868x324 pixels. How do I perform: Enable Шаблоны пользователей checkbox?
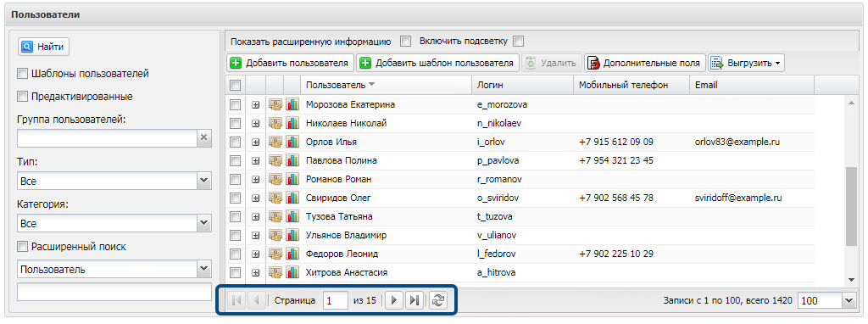(23, 73)
